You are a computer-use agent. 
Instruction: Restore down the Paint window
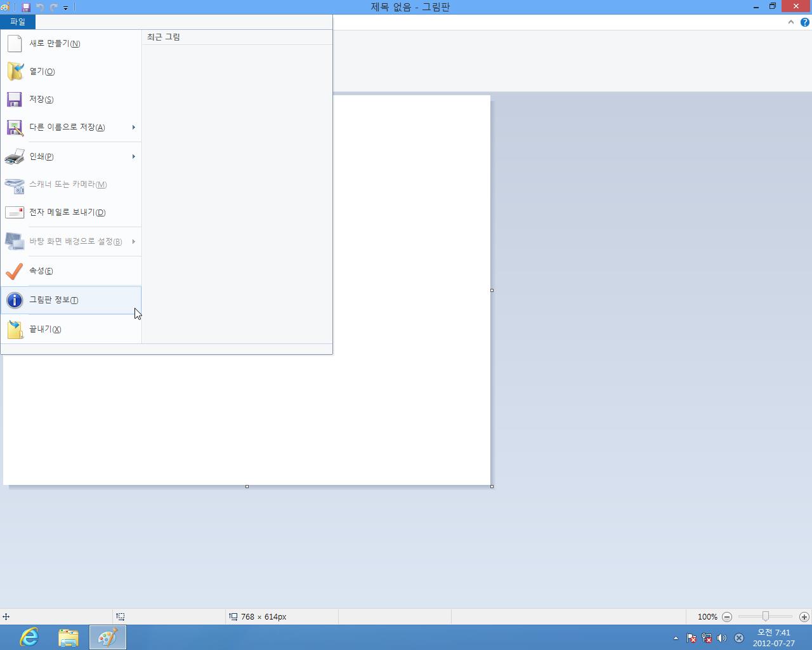773,7
